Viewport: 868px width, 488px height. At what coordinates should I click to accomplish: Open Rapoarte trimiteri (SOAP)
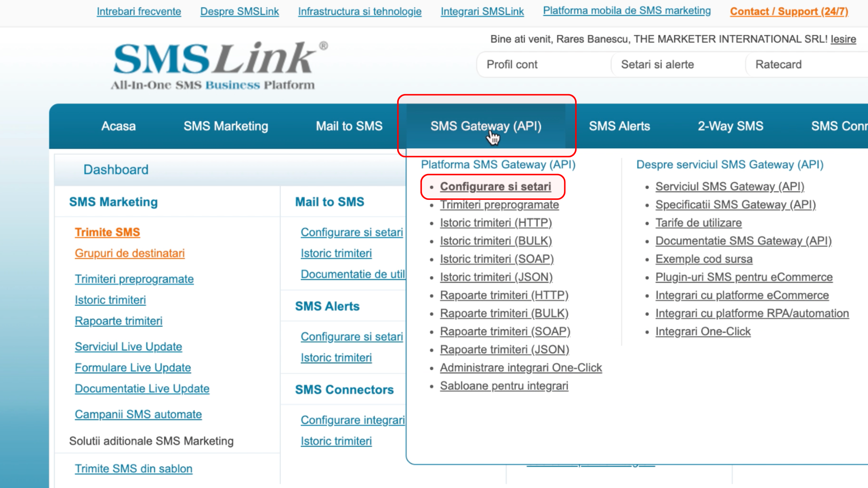coord(505,332)
